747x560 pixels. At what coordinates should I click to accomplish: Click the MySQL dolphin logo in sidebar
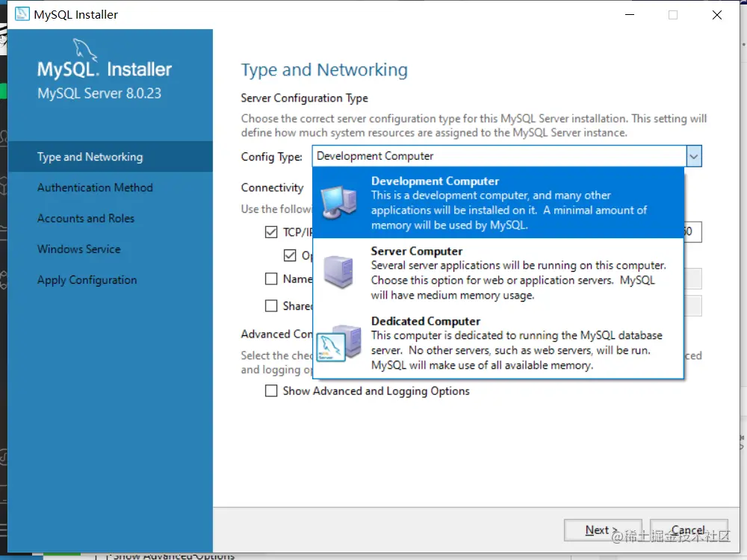coord(85,50)
